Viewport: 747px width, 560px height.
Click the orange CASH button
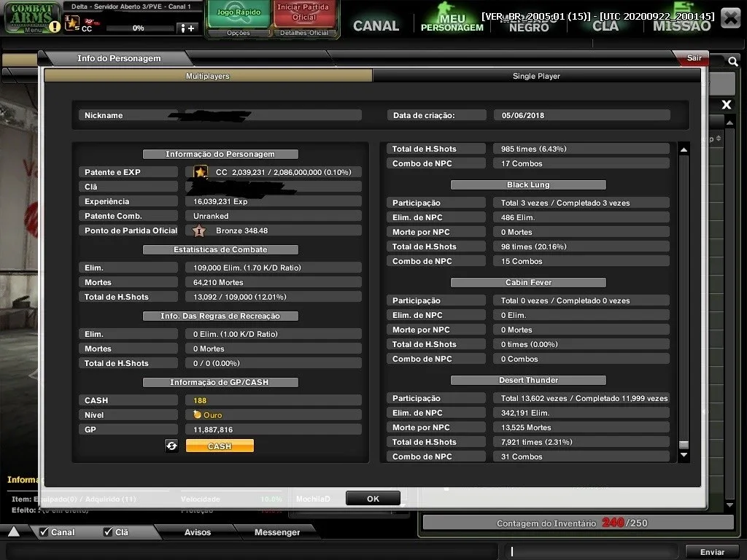[x=220, y=446]
